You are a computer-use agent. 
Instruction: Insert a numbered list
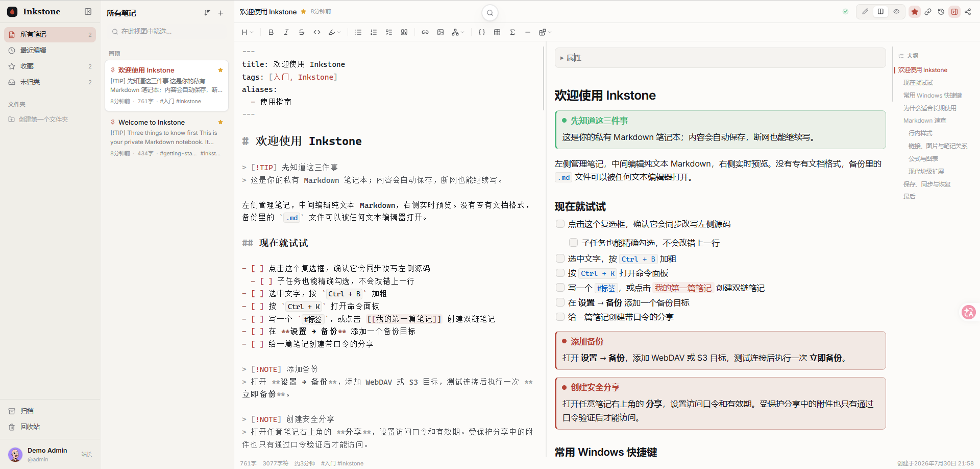(x=374, y=32)
